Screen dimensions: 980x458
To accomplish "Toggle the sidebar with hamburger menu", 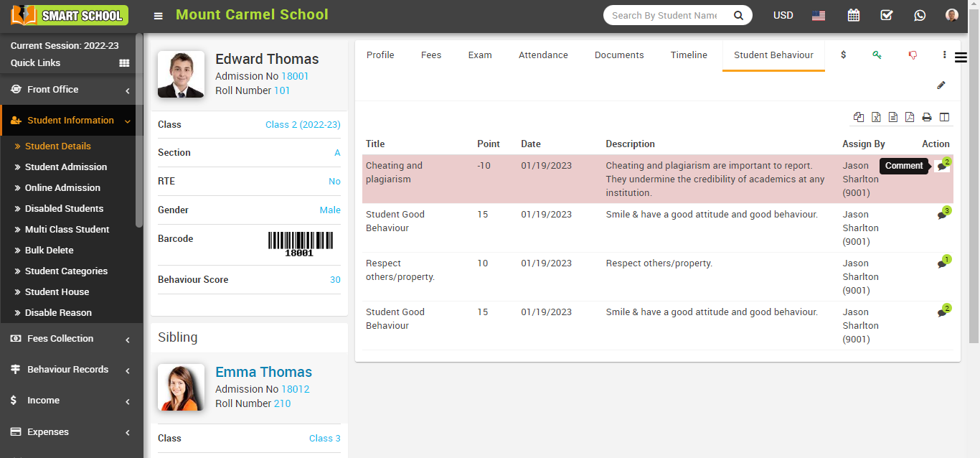I will [159, 16].
